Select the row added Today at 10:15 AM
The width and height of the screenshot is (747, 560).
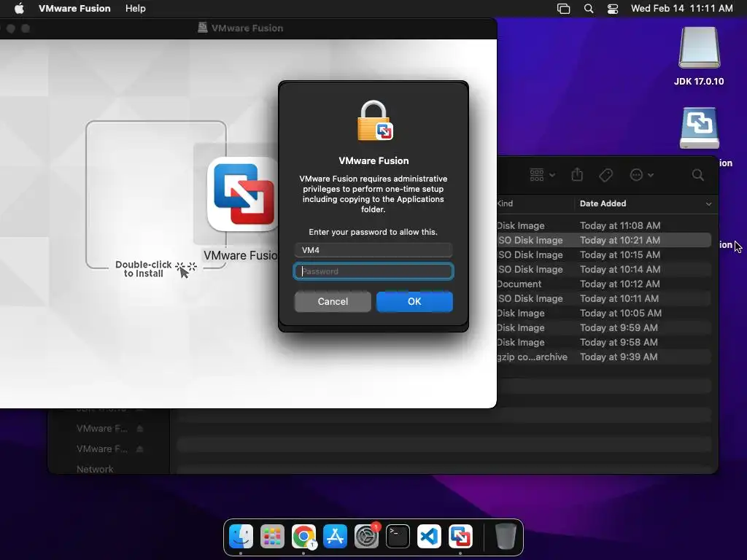[604, 254]
